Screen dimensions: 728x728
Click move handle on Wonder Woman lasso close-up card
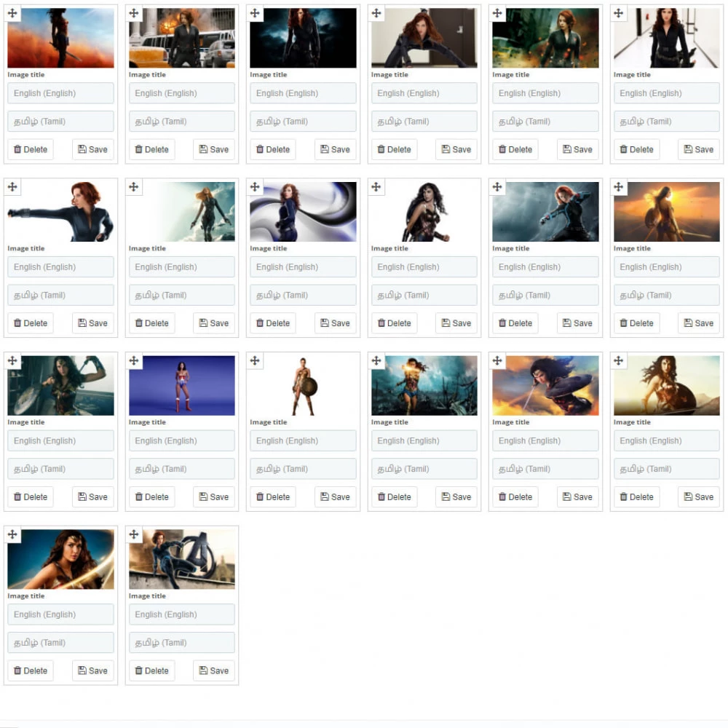click(12, 534)
